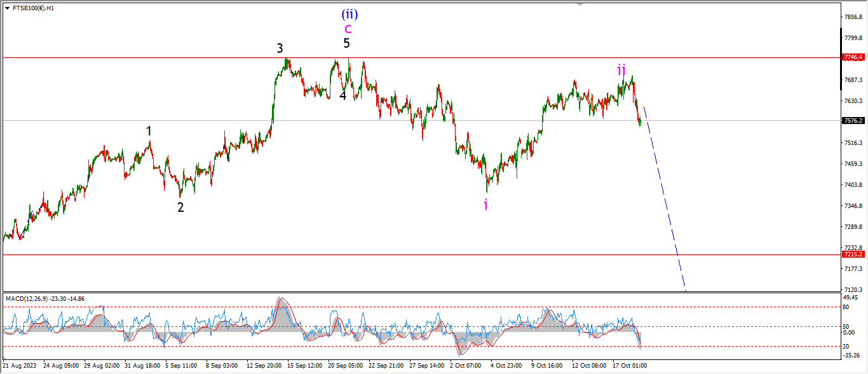Select the blue dashed projection trend line

[665, 197]
